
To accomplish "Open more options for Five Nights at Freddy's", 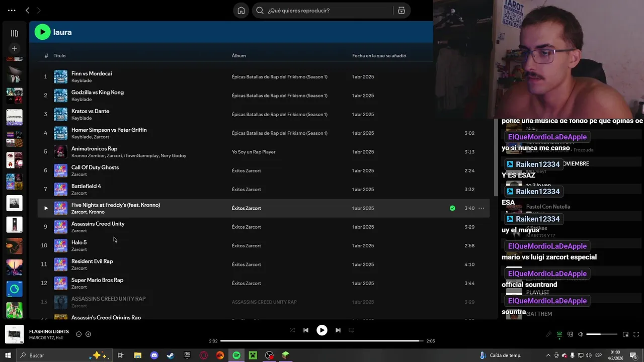I will 481,208.
